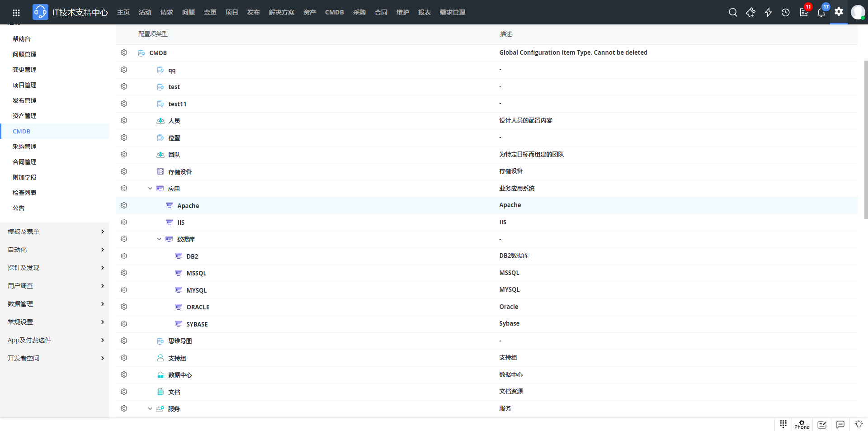This screenshot has height=431, width=868.
Task: Click the gear icon for the 数据中心 row
Action: (x=124, y=374)
